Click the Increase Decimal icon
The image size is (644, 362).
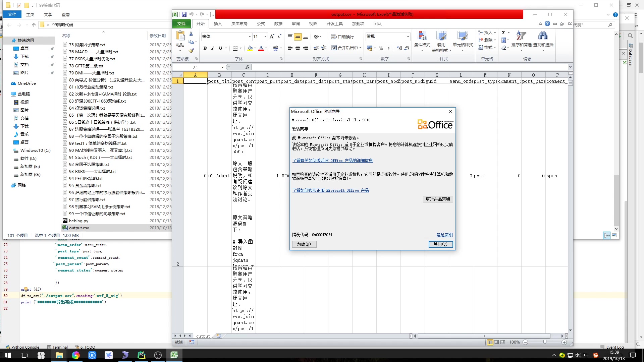coord(399,48)
